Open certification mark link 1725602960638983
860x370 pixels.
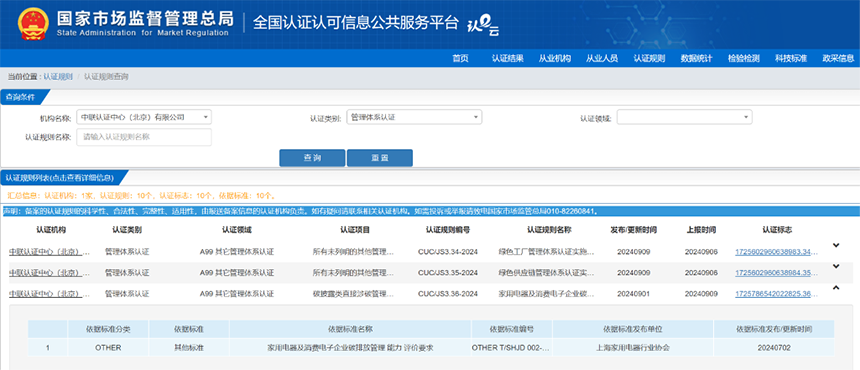pyautogui.click(x=777, y=252)
